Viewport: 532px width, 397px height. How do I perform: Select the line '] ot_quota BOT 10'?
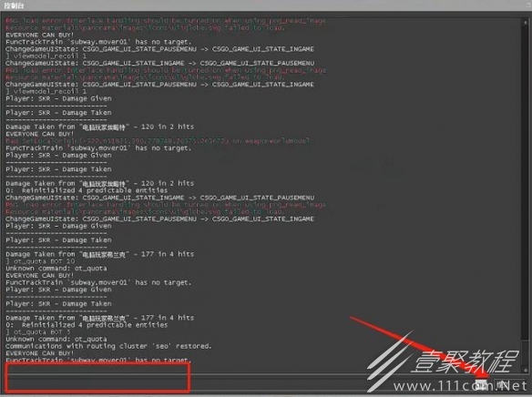tap(40, 261)
